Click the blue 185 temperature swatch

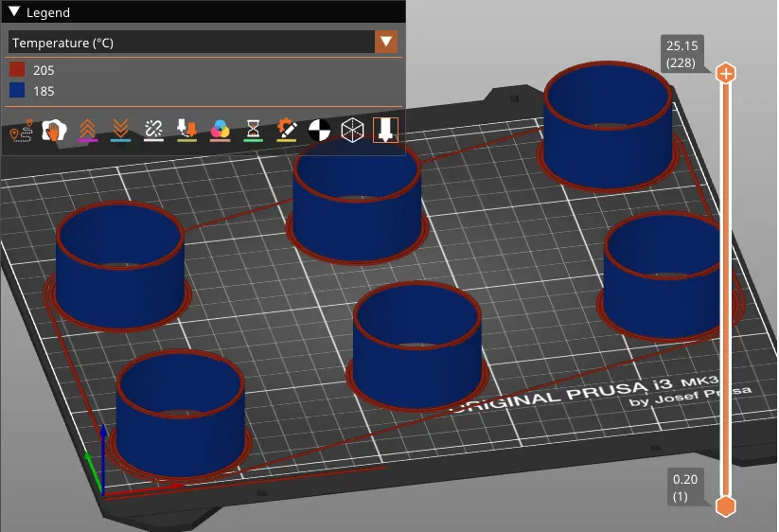[x=17, y=91]
